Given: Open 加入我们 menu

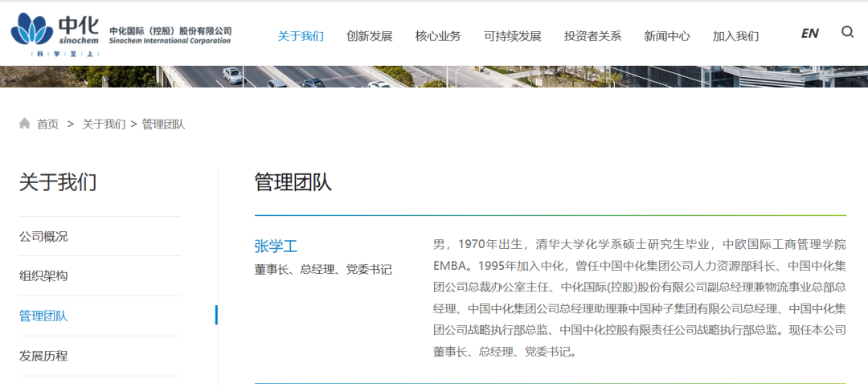Looking at the screenshot, I should coord(735,36).
